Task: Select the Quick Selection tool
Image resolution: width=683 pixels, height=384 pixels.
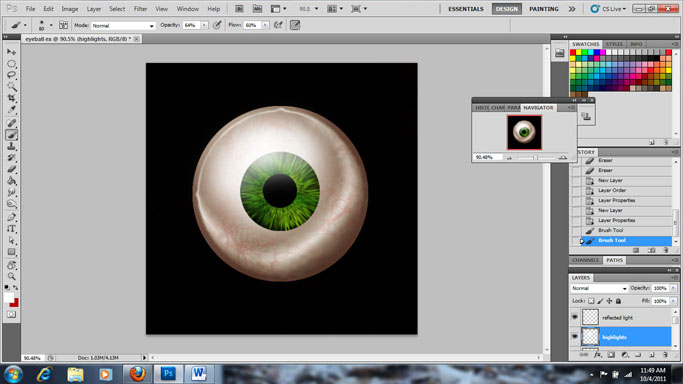Action: [11, 86]
